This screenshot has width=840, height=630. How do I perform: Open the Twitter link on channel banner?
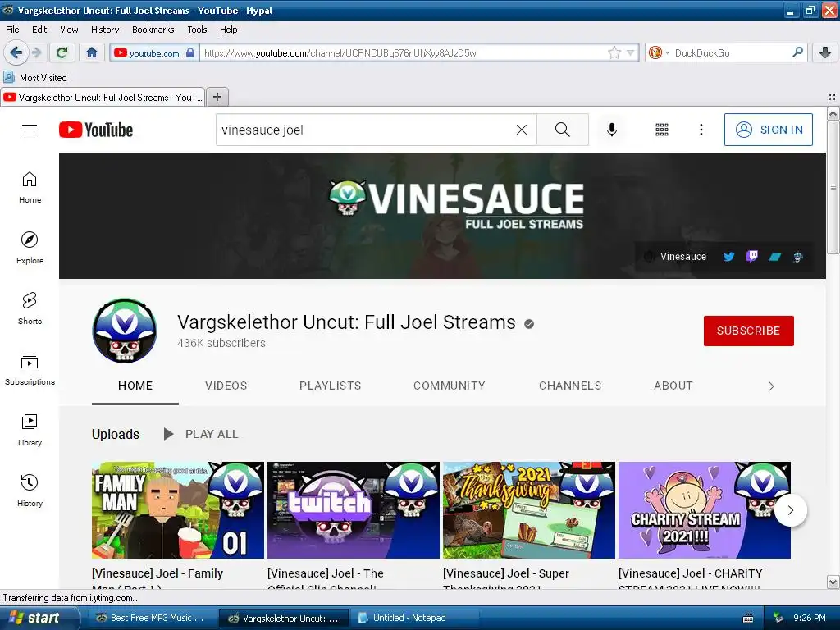(728, 257)
